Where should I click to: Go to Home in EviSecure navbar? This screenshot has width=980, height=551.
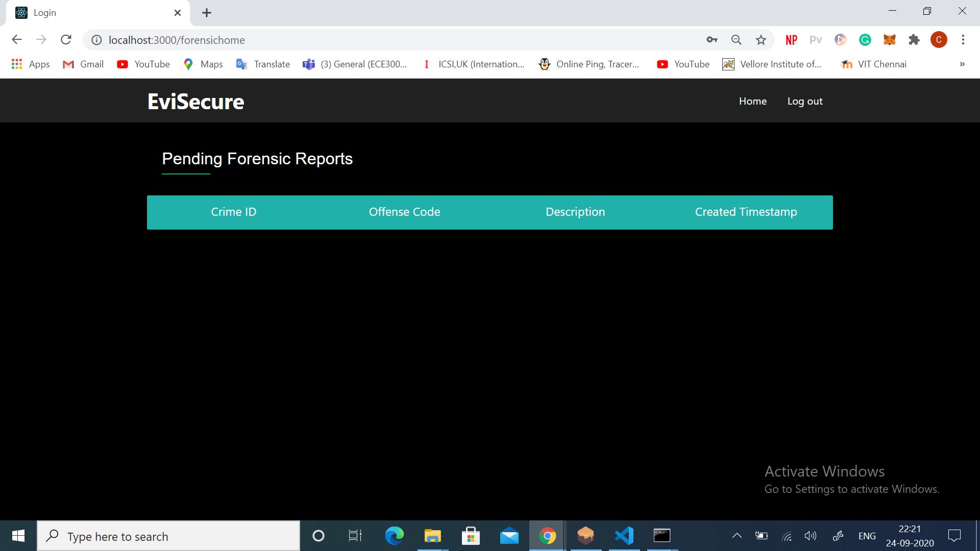coord(752,101)
